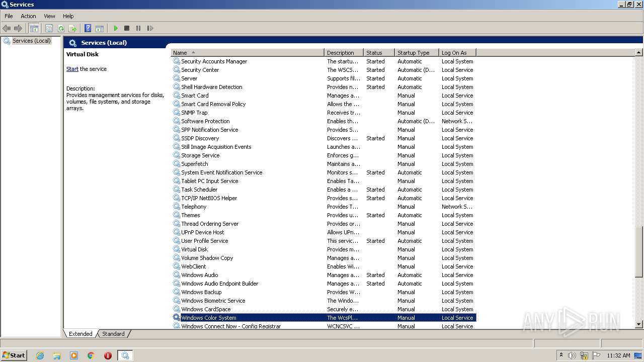Click the scrollbar down arrow in services list

(x=639, y=325)
